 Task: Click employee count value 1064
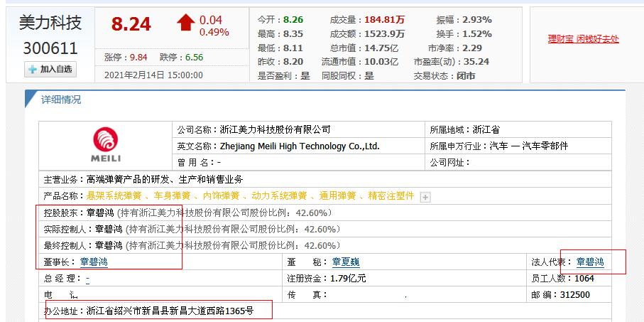(x=584, y=279)
